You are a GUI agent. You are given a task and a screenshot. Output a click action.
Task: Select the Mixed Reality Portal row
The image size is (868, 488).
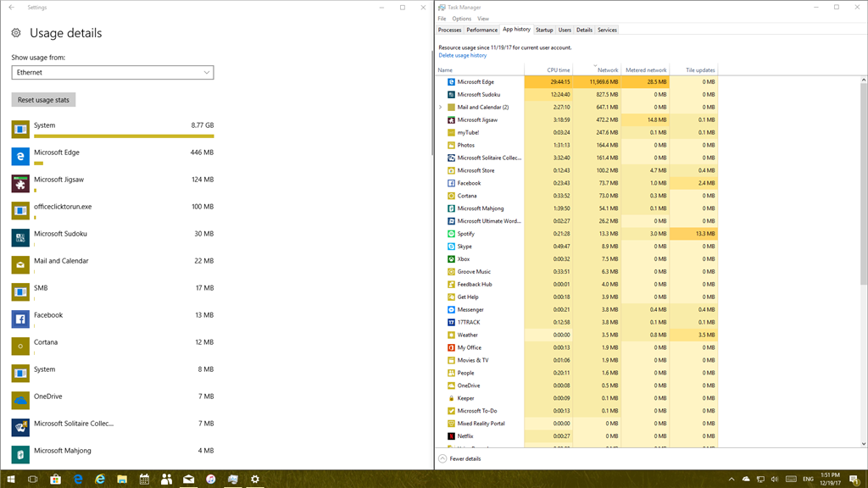tap(576, 424)
